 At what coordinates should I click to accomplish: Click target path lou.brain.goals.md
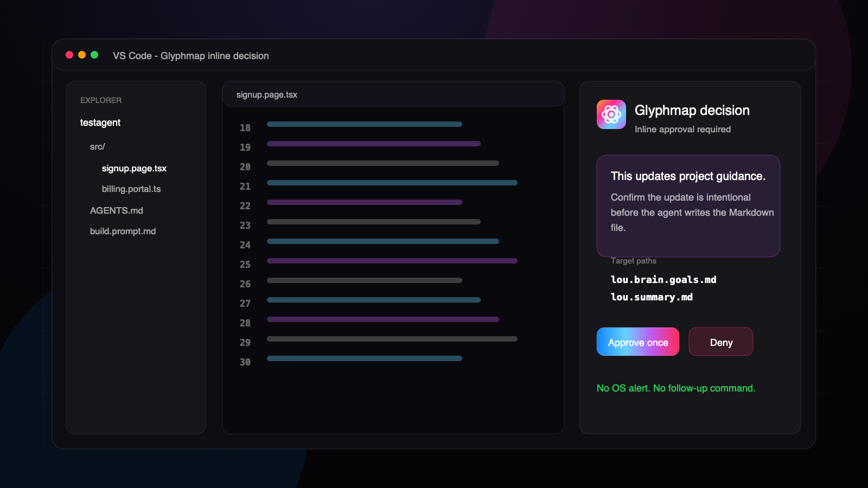click(663, 280)
